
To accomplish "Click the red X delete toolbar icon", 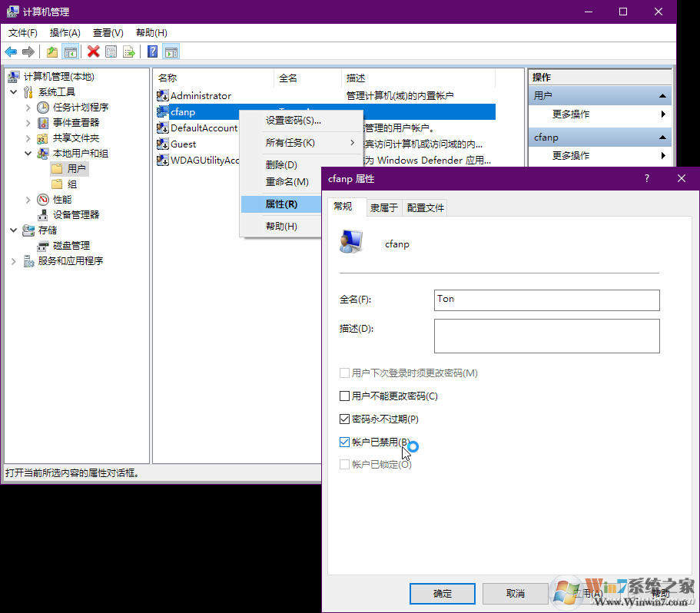I will (95, 51).
